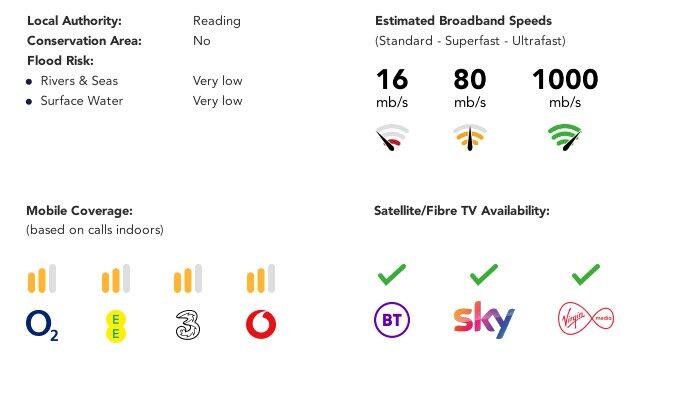Screen dimensions: 677x413
Task: Click the orange superfast speed gauge
Action: 470,137
